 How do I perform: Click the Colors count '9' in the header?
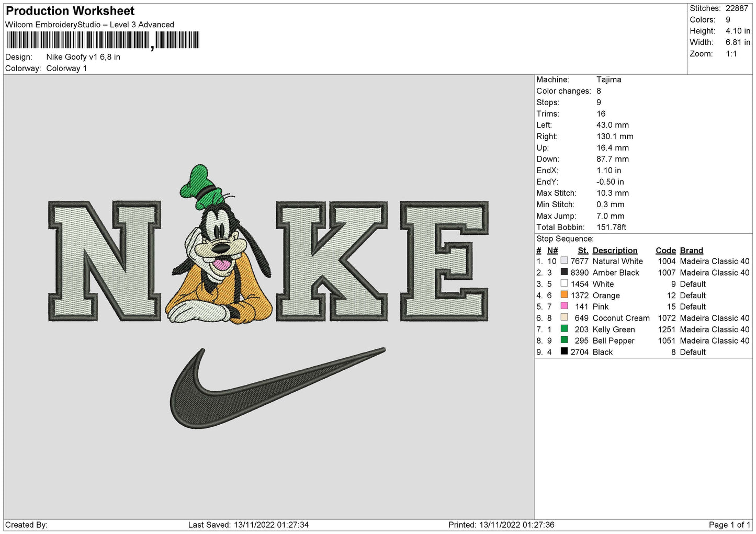(x=728, y=20)
